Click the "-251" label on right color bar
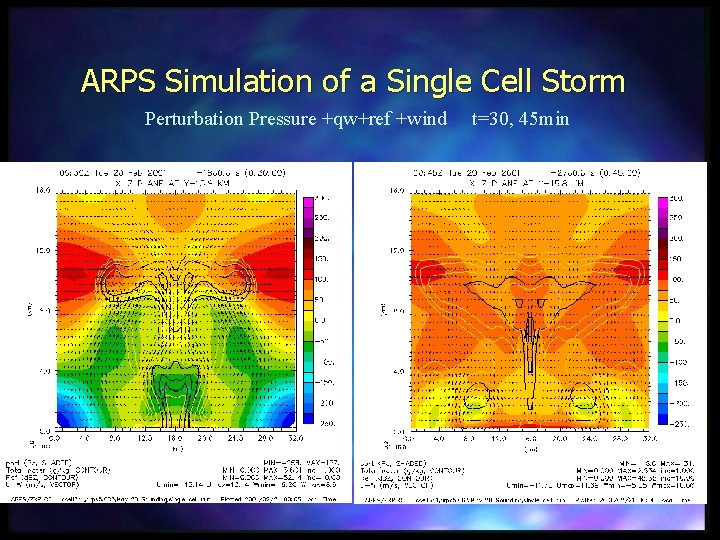 tap(680, 424)
